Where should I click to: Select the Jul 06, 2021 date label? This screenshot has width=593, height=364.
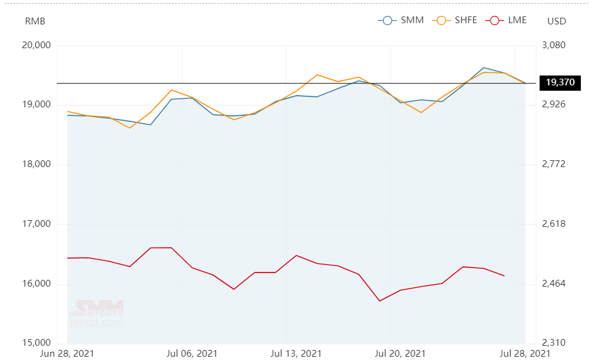pos(192,353)
